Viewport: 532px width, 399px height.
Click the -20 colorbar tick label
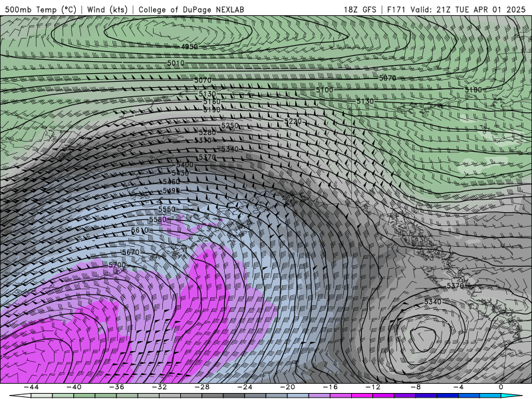pos(287,387)
